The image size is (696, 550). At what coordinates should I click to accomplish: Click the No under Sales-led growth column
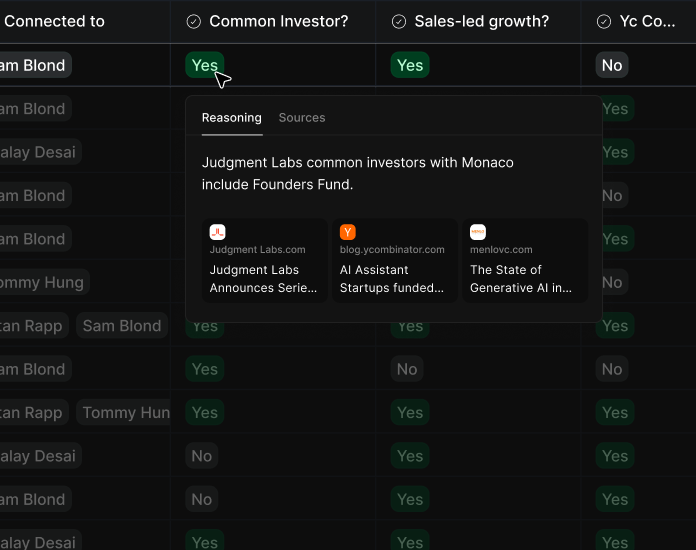click(x=407, y=369)
